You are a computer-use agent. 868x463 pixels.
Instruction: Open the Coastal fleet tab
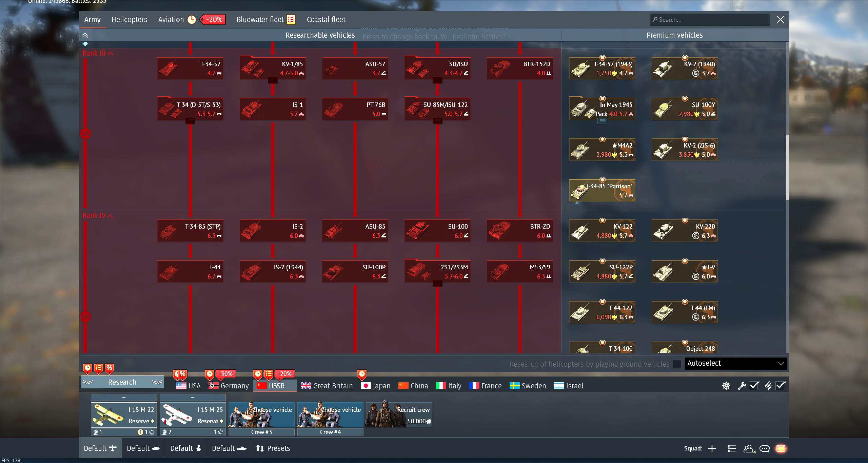[x=326, y=20]
